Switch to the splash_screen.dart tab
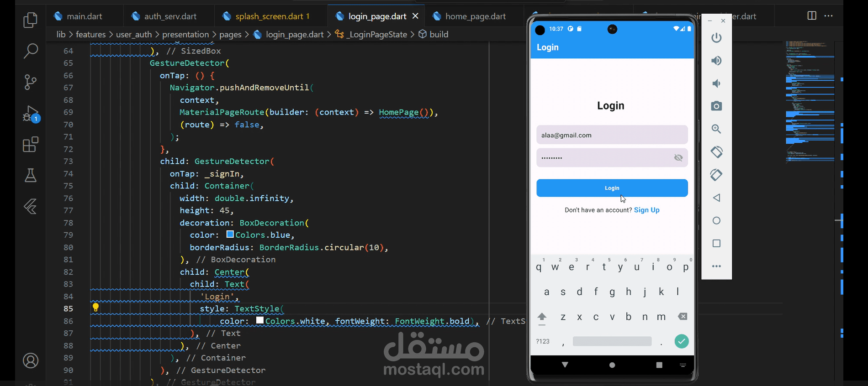The image size is (868, 386). [x=272, y=16]
